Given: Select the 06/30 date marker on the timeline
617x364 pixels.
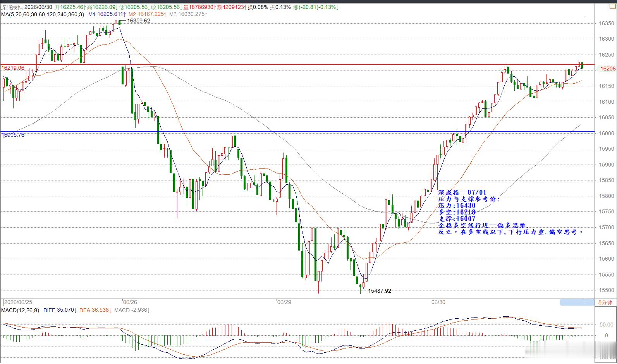Looking at the screenshot, I should (438, 302).
